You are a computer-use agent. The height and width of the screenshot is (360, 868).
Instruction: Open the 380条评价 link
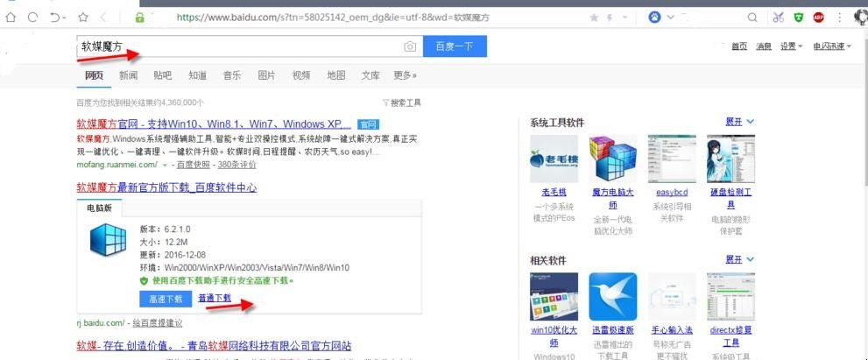click(x=237, y=165)
